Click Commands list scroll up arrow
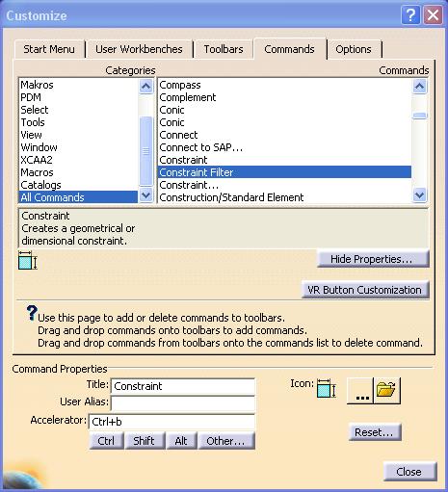448x492 pixels. click(419, 86)
